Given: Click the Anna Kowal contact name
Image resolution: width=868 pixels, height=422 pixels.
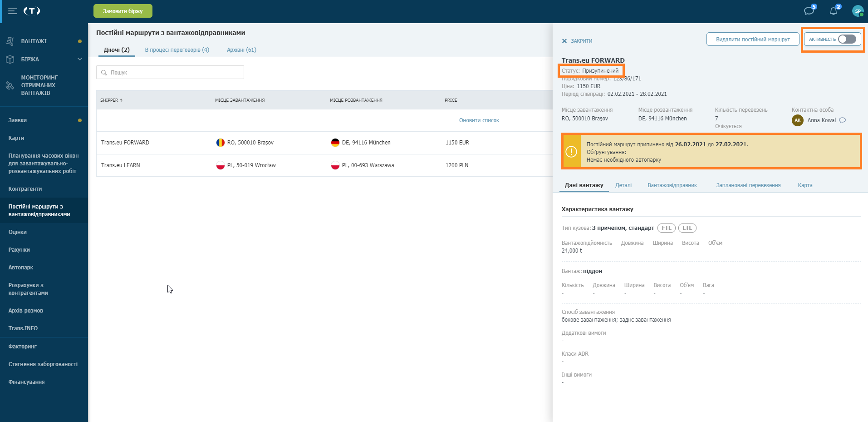Looking at the screenshot, I should tap(821, 120).
